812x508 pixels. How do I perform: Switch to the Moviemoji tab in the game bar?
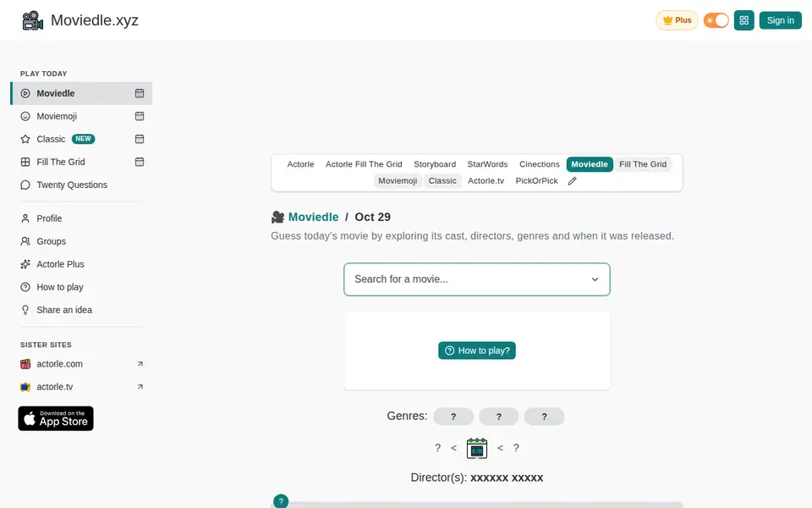(x=398, y=181)
